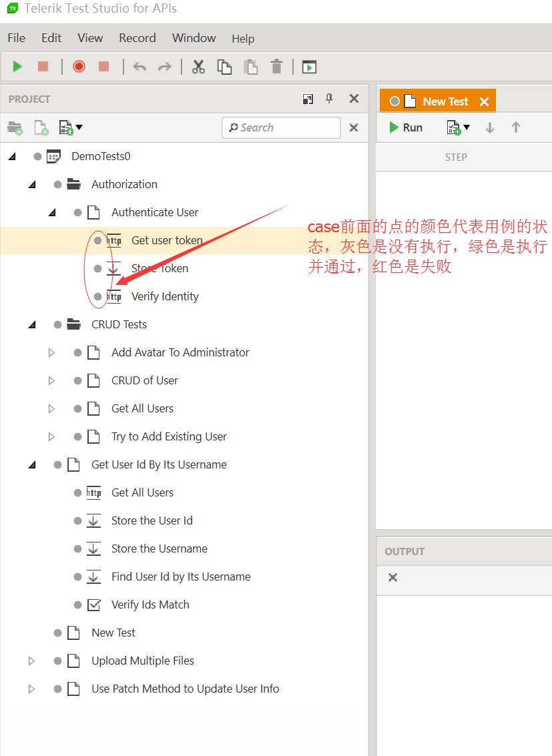
Task: Expand the CRUD of User test
Action: (51, 380)
